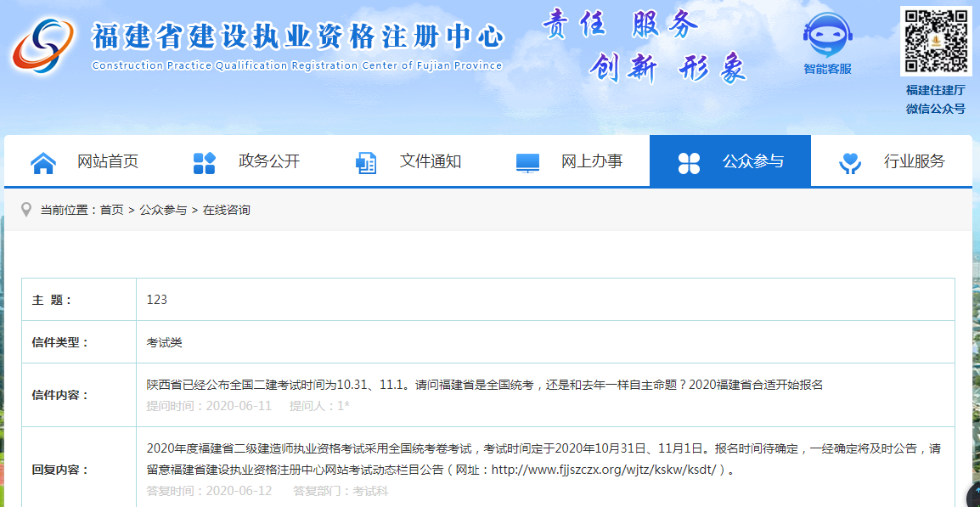Select the 公众参与 menu tab
The width and height of the screenshot is (980, 507).
pyautogui.click(x=730, y=161)
